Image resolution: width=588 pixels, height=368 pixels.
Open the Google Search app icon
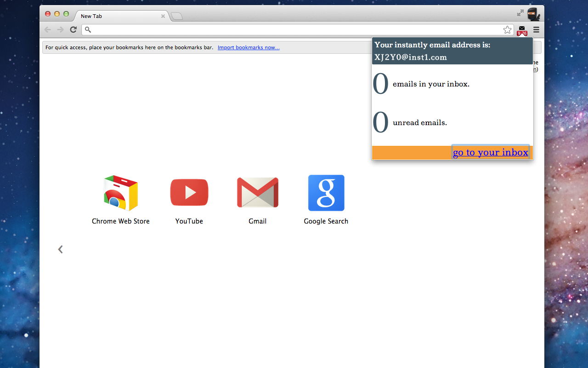[x=326, y=193]
